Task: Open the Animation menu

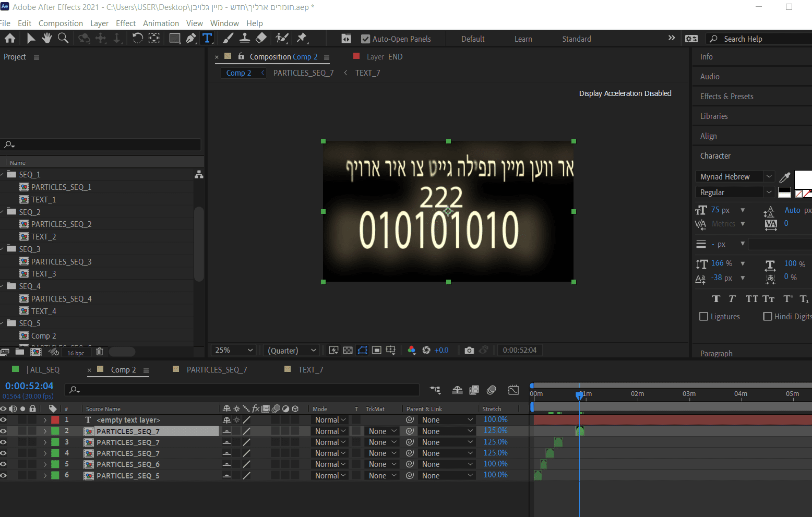Action: [x=161, y=23]
